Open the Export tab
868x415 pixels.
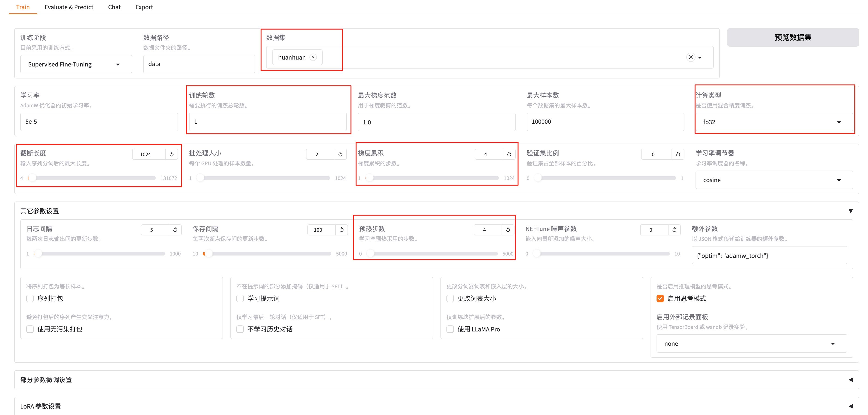click(x=144, y=7)
